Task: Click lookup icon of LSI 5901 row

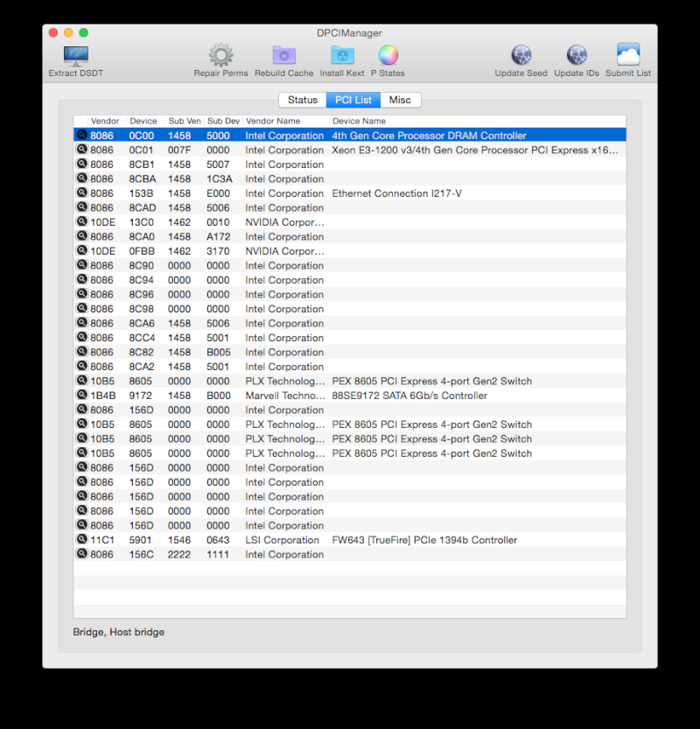Action: [x=81, y=539]
